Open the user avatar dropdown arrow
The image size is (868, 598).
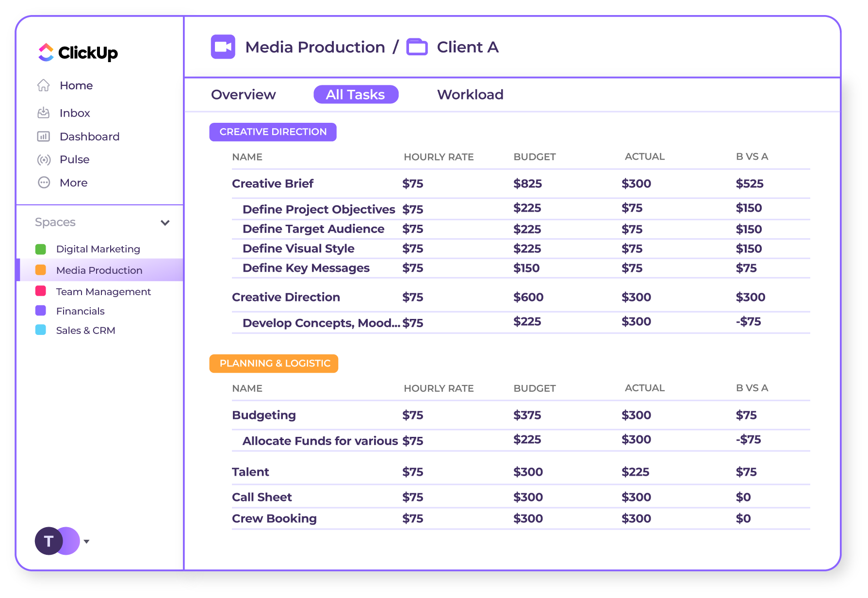[86, 541]
